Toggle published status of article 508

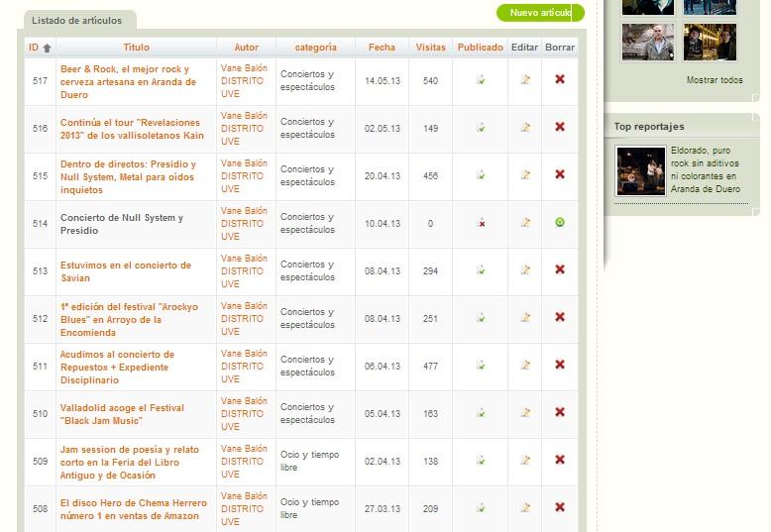(x=481, y=508)
